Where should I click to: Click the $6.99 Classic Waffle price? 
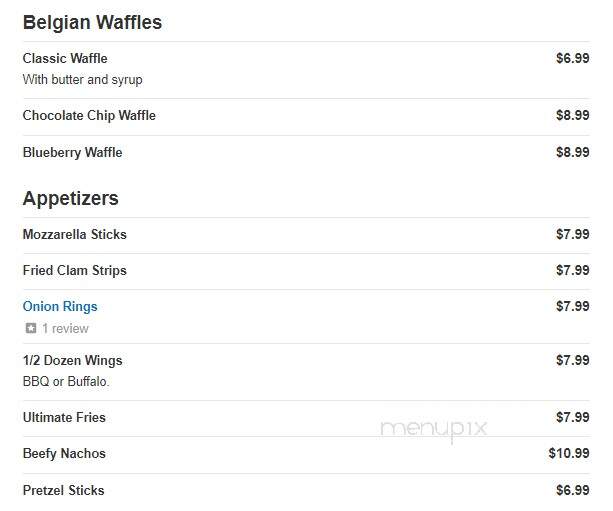pyautogui.click(x=573, y=58)
